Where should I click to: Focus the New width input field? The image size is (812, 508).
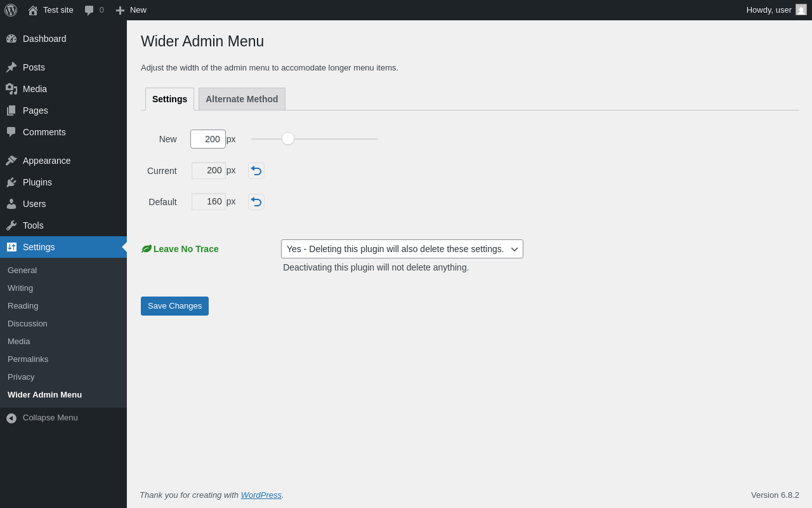pyautogui.click(x=208, y=139)
